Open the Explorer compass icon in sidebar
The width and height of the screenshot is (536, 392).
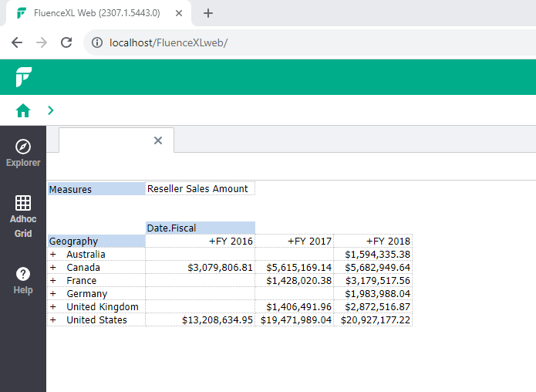tap(23, 147)
